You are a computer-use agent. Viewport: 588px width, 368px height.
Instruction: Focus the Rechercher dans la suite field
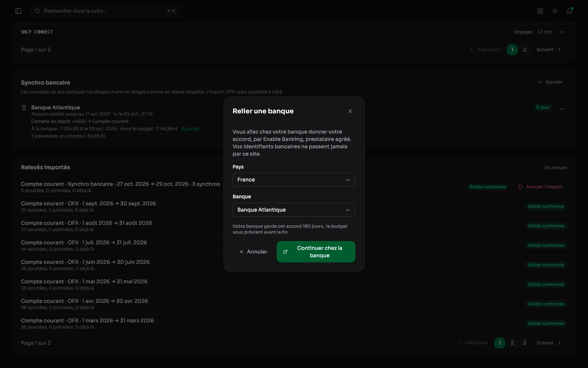106,11
